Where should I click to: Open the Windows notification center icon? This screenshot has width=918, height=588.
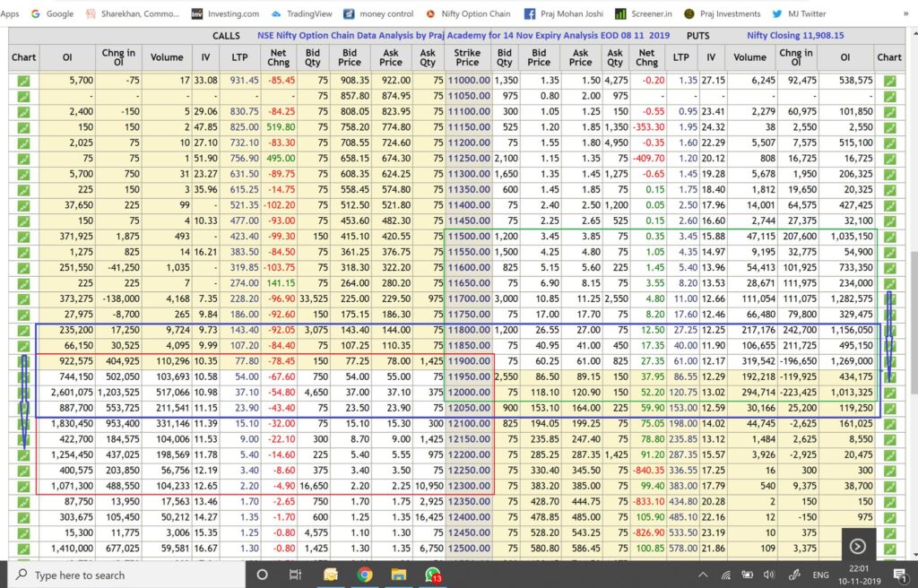(897, 575)
